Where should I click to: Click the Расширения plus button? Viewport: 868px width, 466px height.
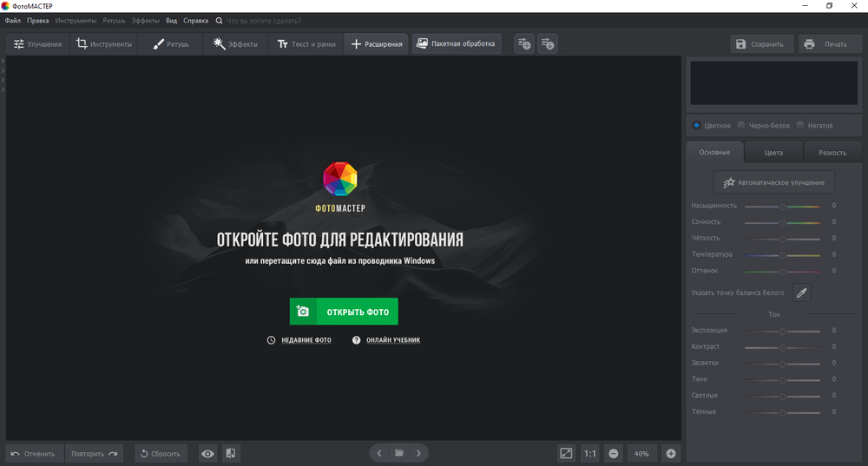[x=377, y=44]
